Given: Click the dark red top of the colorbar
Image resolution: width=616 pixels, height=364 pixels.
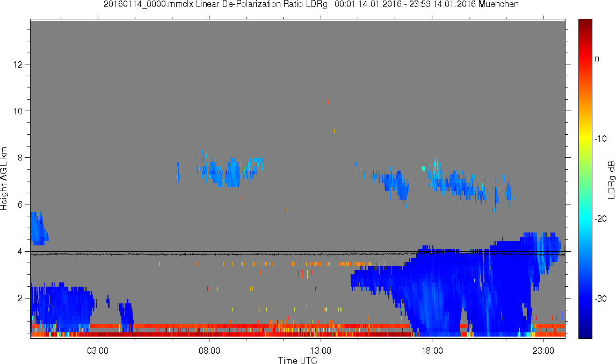Looking at the screenshot, I should [585, 24].
